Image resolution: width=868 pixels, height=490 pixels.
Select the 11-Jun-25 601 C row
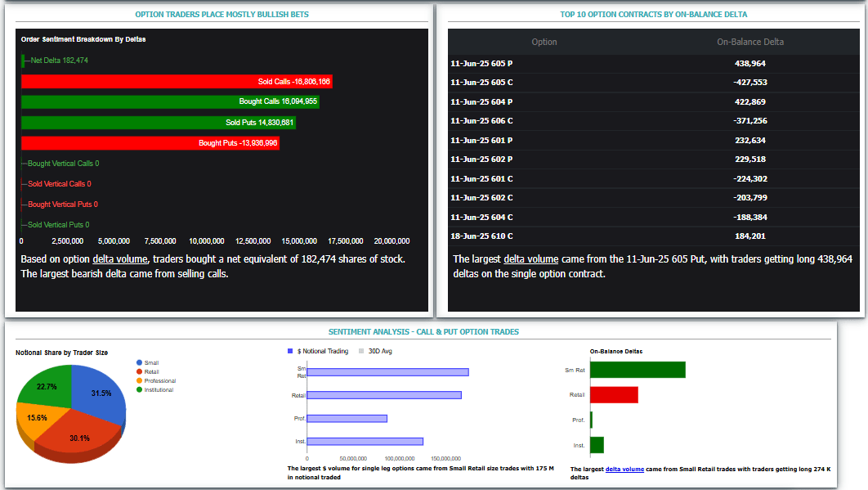tap(653, 178)
